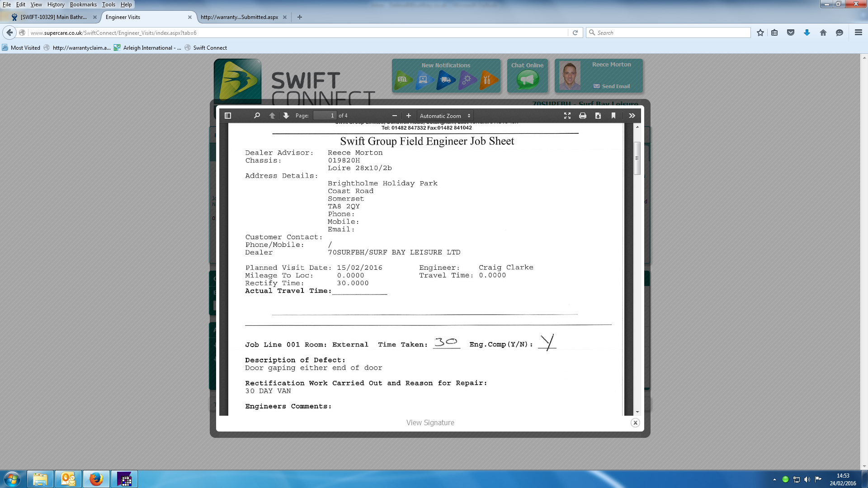Click the PDF page number field

pos(325,116)
